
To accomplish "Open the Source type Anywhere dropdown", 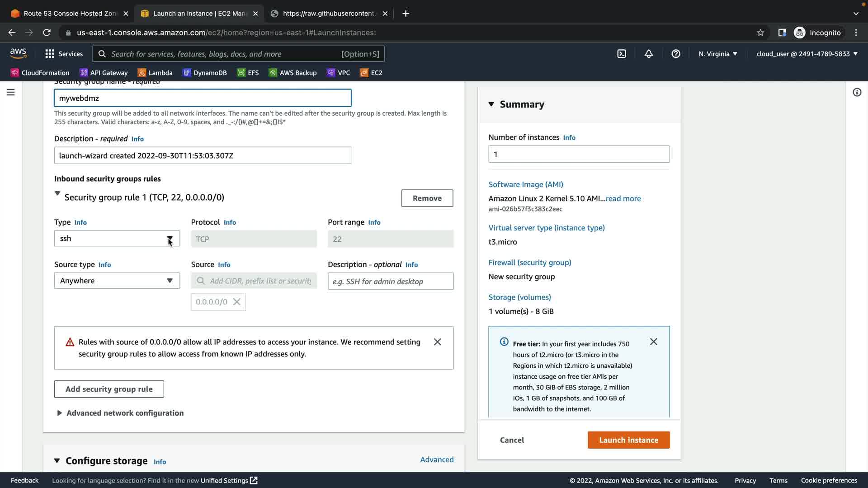I will [117, 281].
